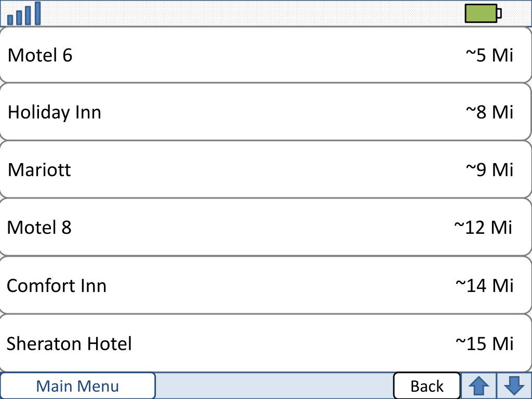This screenshot has height=399, width=532.
Task: Click the Motel 6 name text
Action: pyautogui.click(x=40, y=55)
